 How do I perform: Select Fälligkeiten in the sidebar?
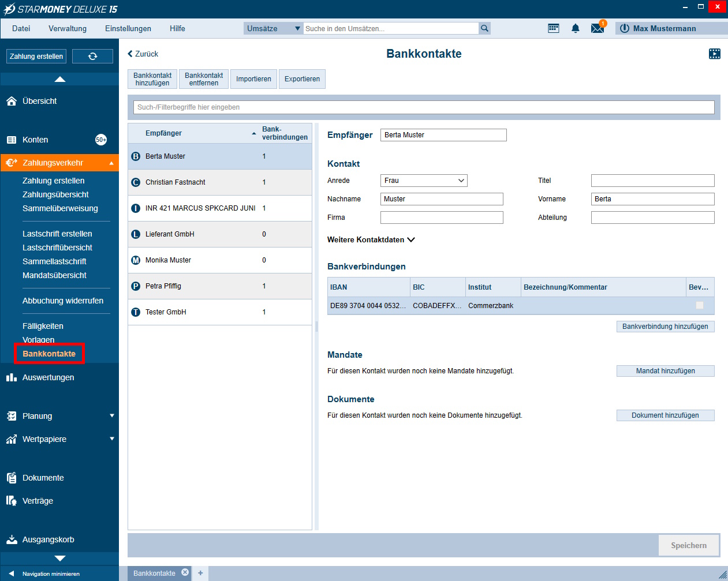pyautogui.click(x=43, y=326)
